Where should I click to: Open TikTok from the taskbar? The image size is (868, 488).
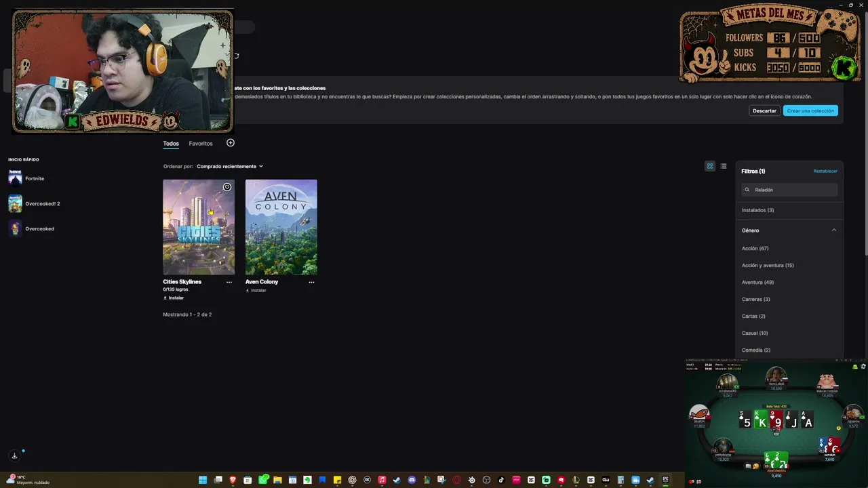tap(501, 480)
